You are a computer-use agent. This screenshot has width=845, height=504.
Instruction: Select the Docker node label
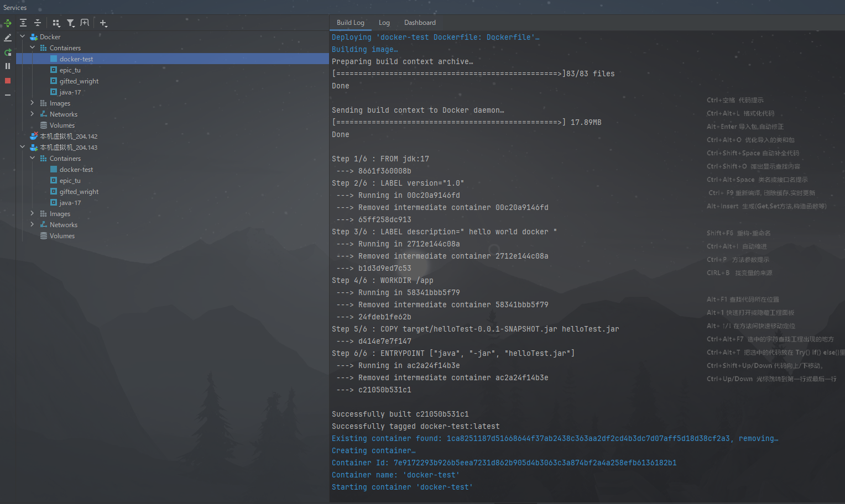(x=50, y=37)
